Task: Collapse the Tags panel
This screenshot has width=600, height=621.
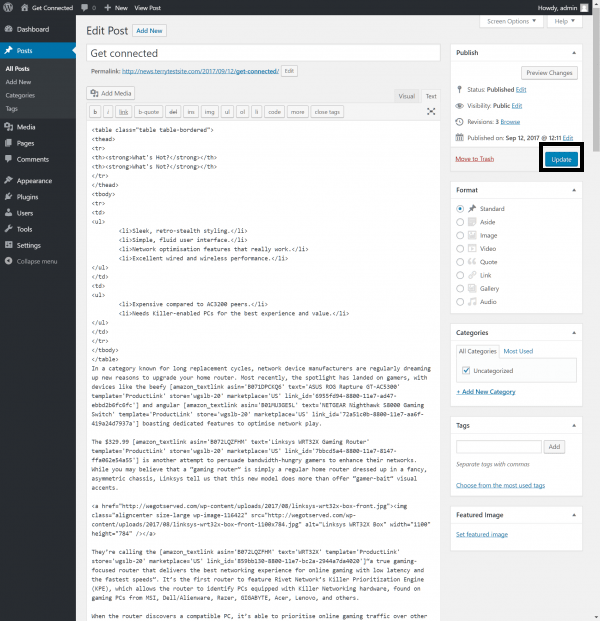Action: (574, 425)
